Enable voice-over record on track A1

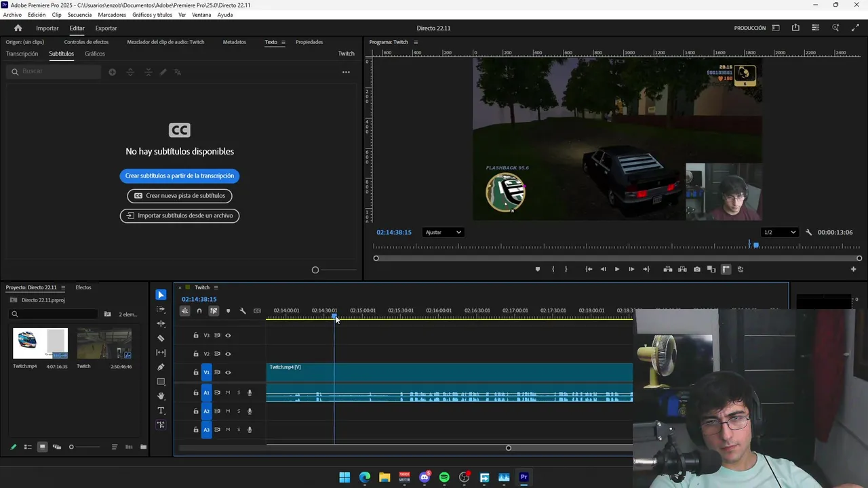(x=250, y=392)
